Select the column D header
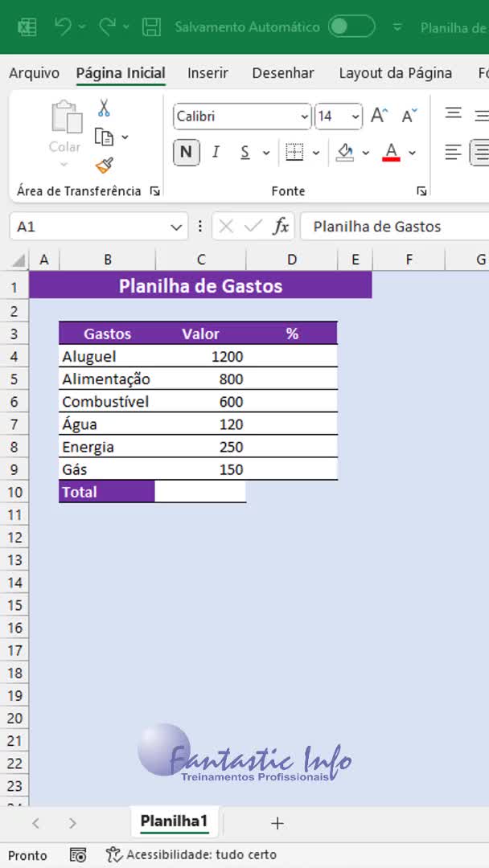 point(292,260)
